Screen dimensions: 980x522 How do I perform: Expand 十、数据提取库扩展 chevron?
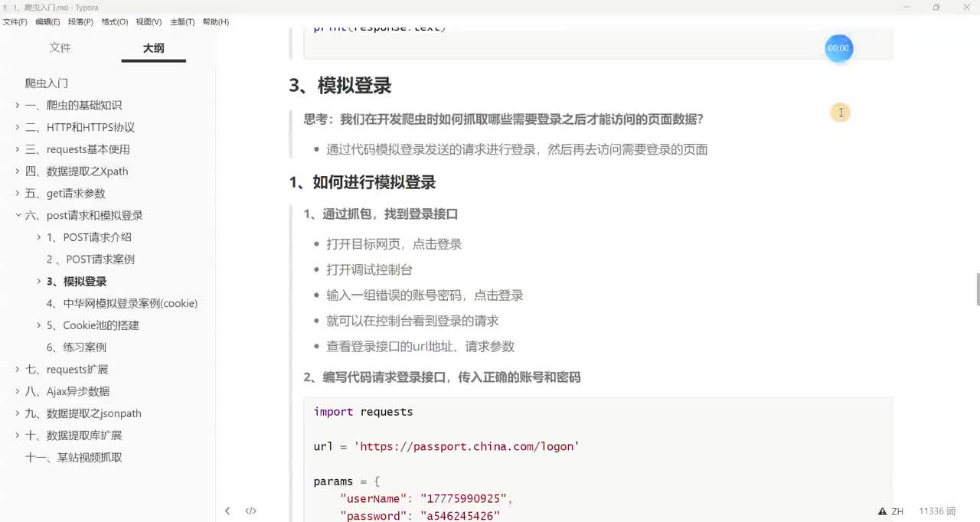pos(18,435)
